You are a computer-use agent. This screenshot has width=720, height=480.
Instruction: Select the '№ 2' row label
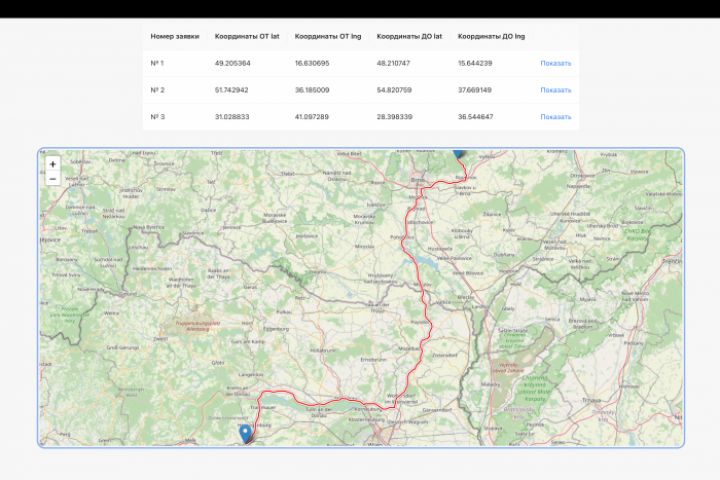[x=157, y=90]
